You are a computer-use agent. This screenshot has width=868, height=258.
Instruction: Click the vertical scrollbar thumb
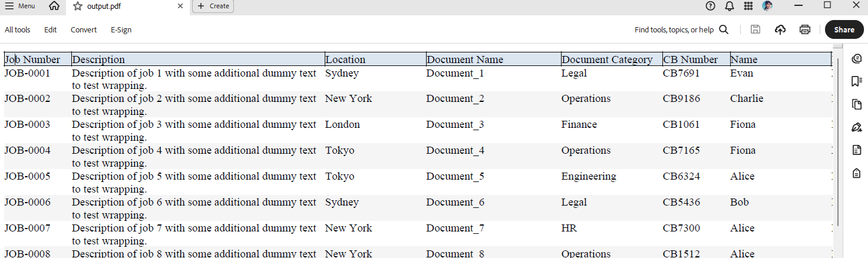(x=837, y=141)
